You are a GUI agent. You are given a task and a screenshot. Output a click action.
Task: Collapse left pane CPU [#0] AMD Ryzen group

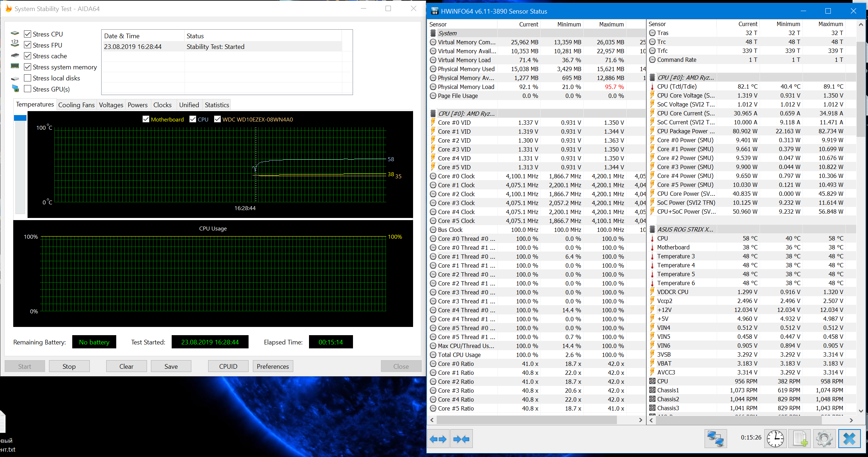coord(466,114)
